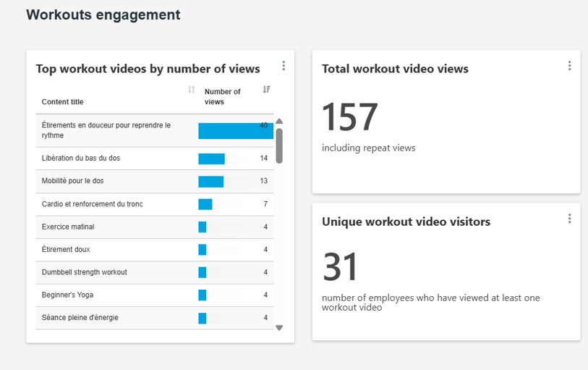The height and width of the screenshot is (370, 588).
Task: Open options menu for Top workout videos card
Action: pos(284,66)
